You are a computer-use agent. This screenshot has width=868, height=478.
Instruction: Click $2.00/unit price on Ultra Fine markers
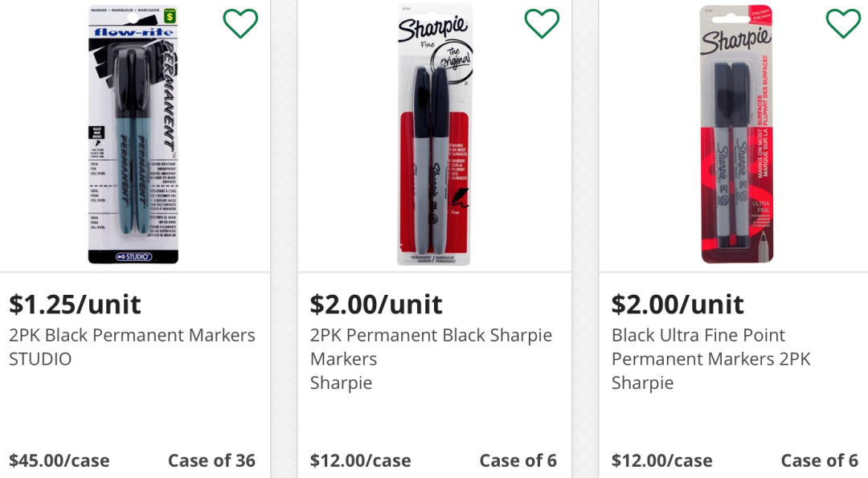pyautogui.click(x=678, y=304)
